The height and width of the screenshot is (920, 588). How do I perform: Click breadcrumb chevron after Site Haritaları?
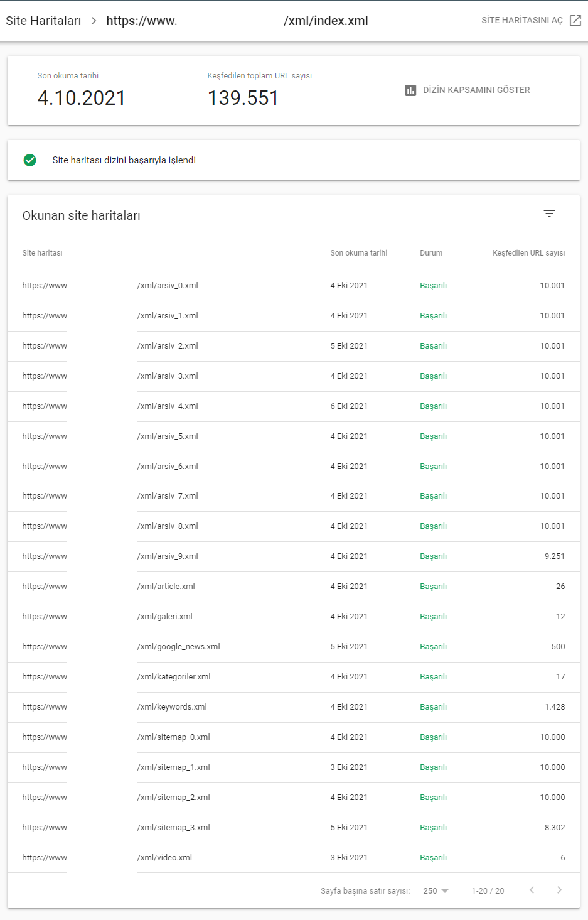94,21
